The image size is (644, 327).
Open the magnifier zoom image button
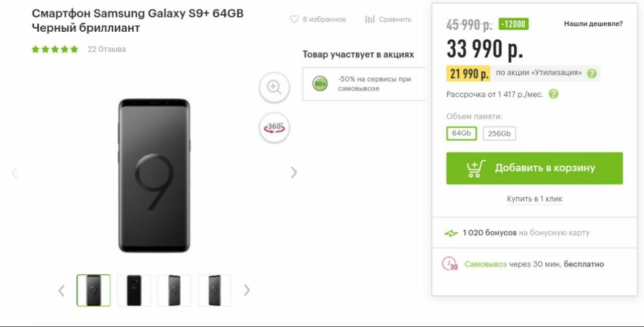(274, 87)
